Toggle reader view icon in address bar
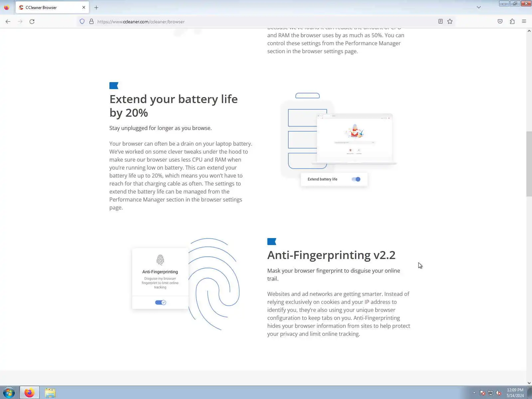 pyautogui.click(x=440, y=22)
